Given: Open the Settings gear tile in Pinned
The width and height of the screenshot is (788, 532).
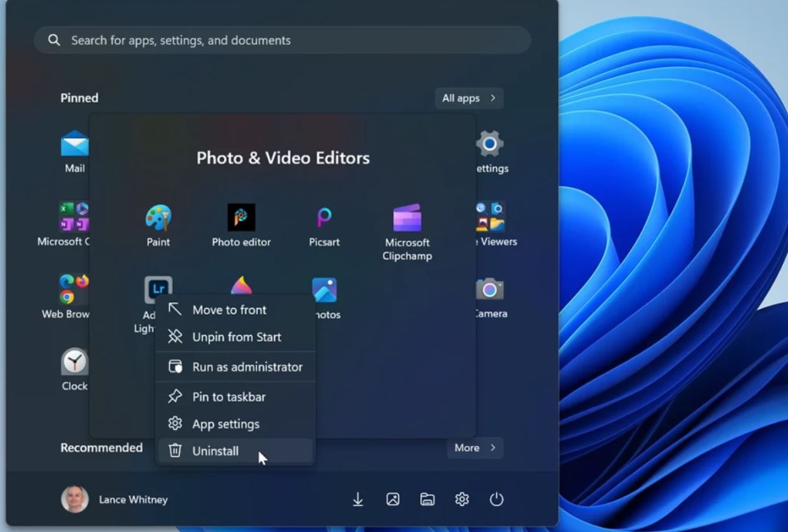Looking at the screenshot, I should [x=489, y=144].
